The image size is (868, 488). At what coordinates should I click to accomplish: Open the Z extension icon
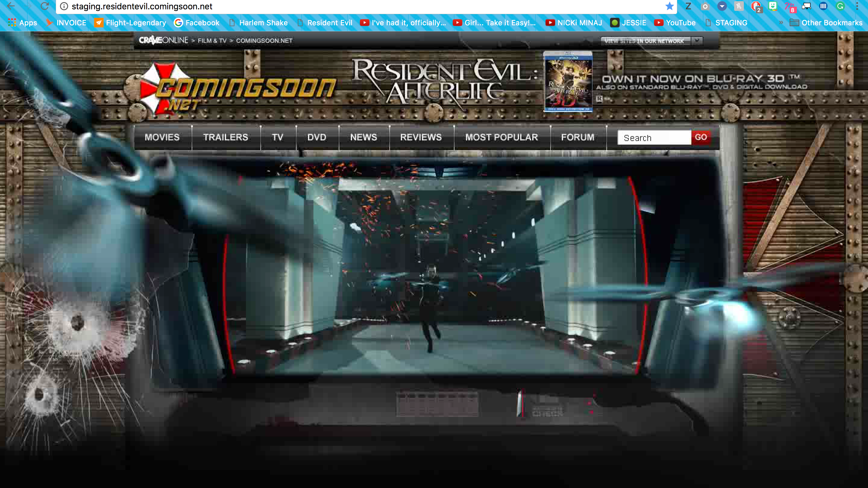688,6
